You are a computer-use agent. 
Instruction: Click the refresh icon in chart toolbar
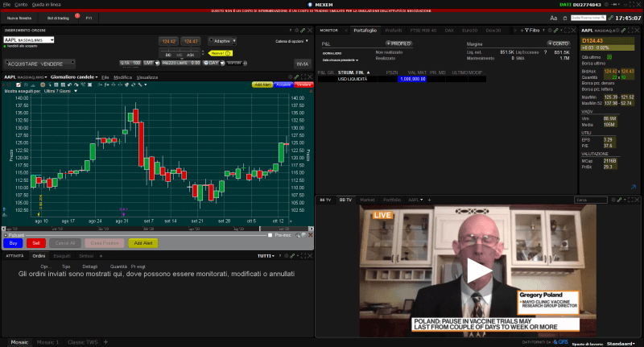click(x=133, y=85)
